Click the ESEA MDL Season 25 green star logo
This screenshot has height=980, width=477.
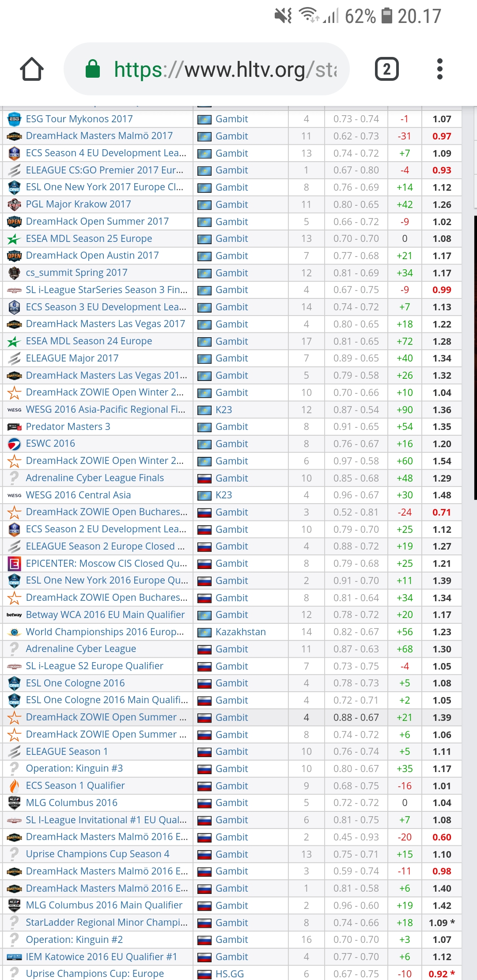click(x=14, y=239)
